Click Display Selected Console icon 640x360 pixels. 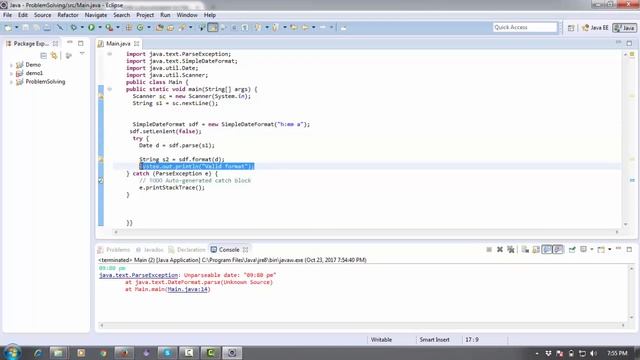tap(584, 249)
